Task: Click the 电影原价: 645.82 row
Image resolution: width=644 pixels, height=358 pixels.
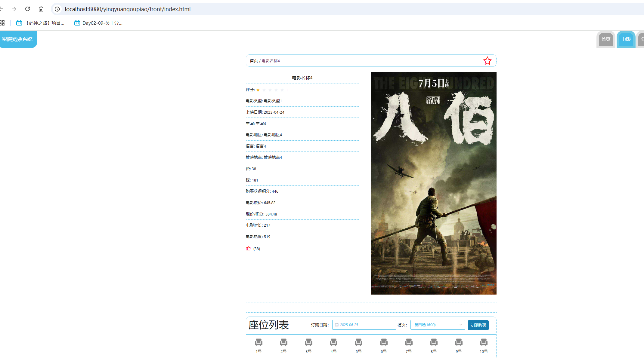Action: [302, 203]
